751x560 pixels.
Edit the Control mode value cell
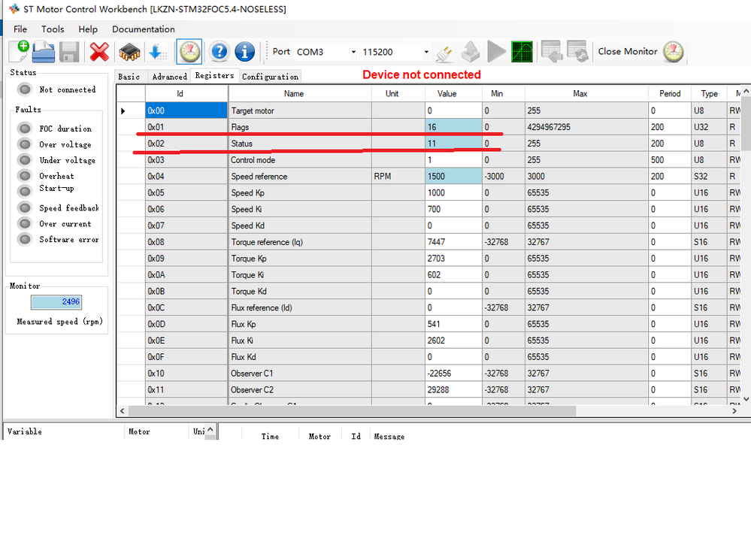pyautogui.click(x=453, y=160)
